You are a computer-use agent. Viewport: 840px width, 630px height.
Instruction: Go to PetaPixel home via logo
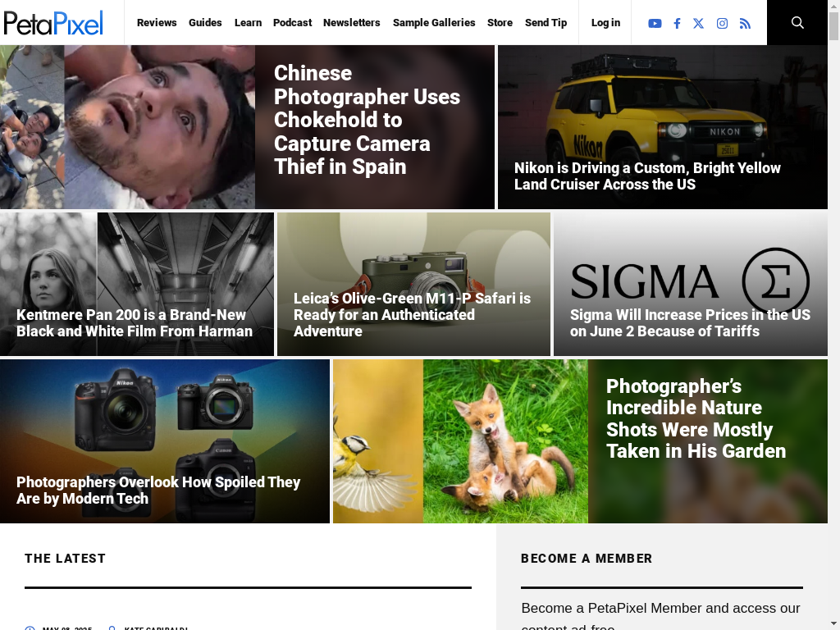click(53, 23)
